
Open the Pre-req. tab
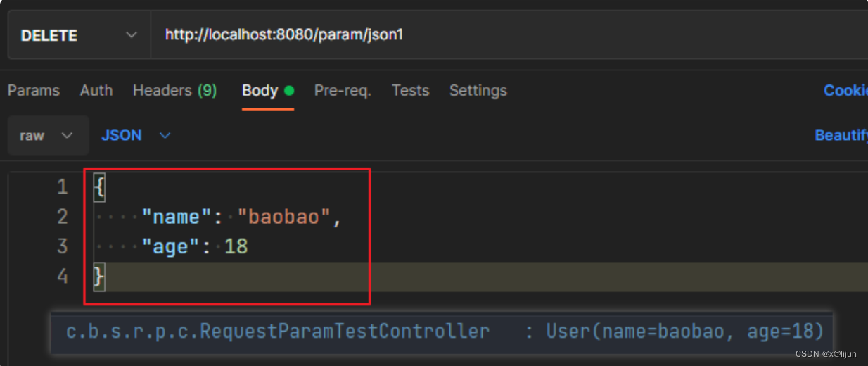[343, 91]
